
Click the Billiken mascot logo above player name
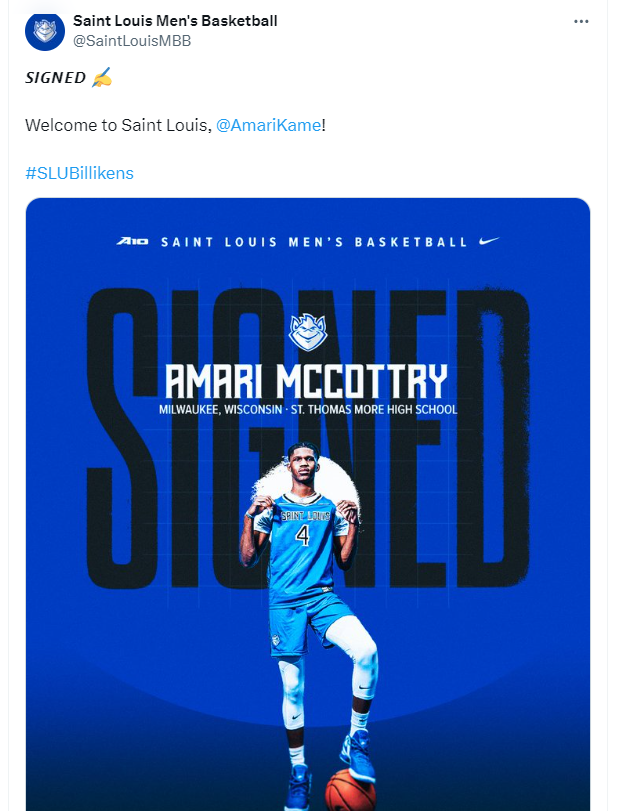pos(308,332)
